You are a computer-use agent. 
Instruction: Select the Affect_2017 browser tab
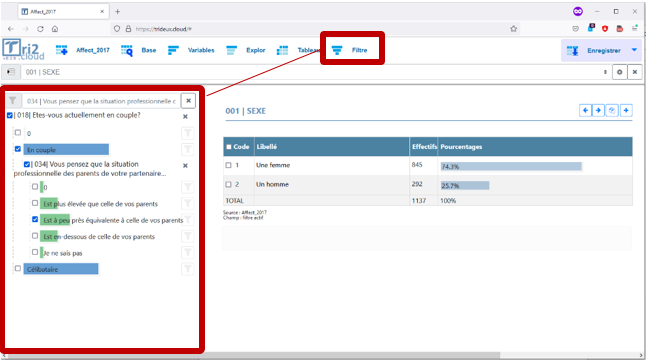(x=63, y=12)
